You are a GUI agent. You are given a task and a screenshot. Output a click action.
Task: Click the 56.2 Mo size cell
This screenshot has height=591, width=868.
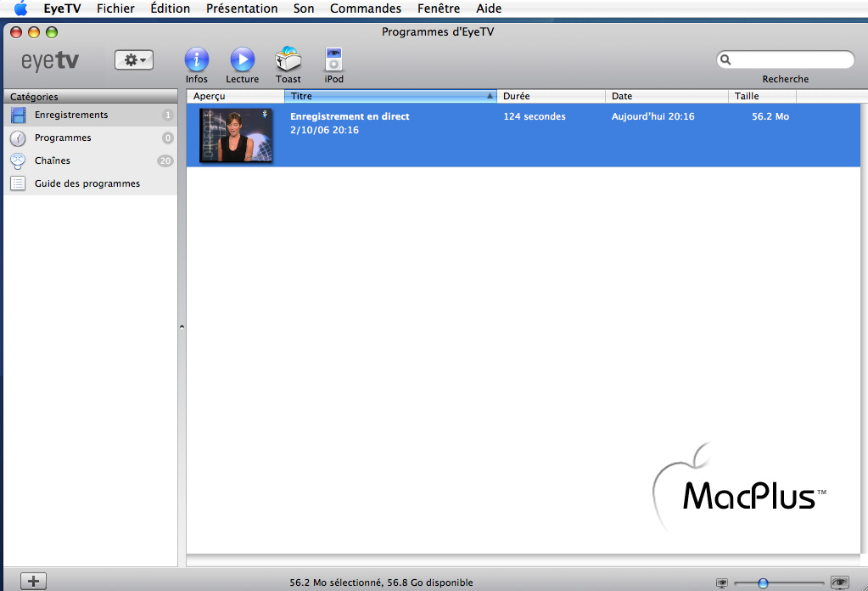(x=770, y=116)
